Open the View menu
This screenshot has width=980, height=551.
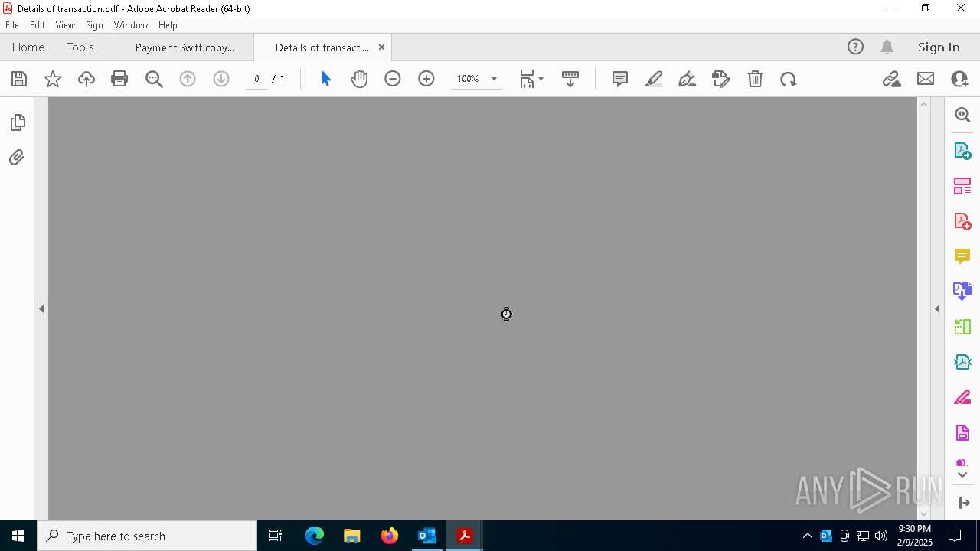tap(65, 25)
